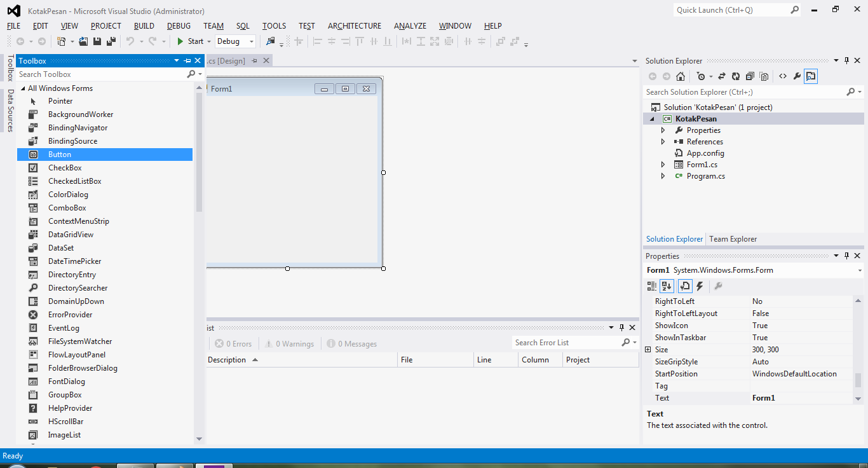This screenshot has width=868, height=468.
Task: Expand the Form1.cs node
Action: click(x=663, y=165)
